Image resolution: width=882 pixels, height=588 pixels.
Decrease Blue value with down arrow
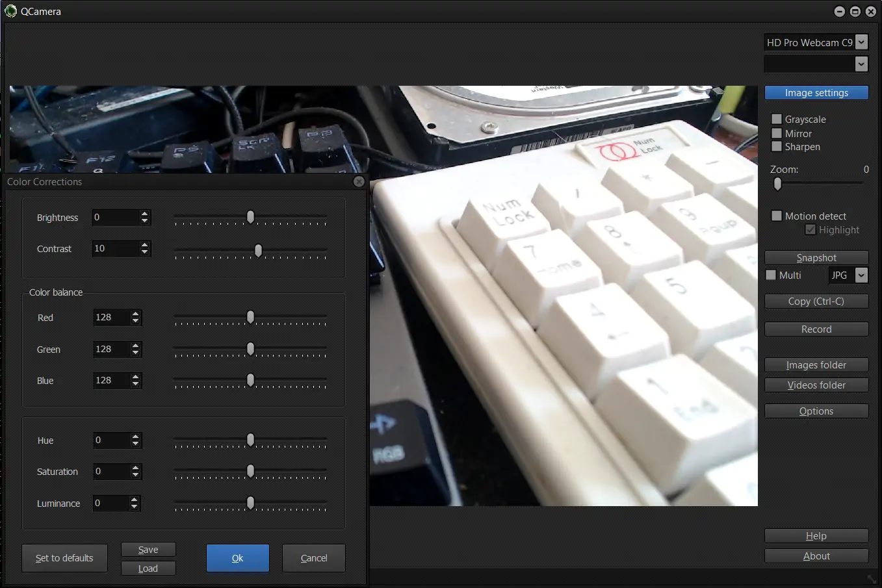(135, 384)
